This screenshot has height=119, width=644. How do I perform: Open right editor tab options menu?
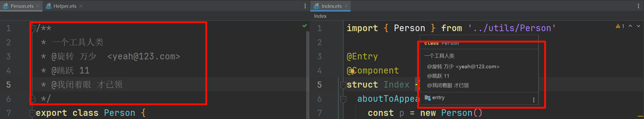(x=638, y=6)
